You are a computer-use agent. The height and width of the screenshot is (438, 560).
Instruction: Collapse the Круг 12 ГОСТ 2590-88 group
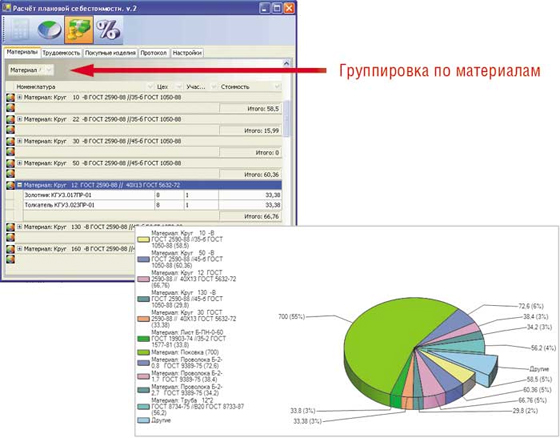point(20,185)
